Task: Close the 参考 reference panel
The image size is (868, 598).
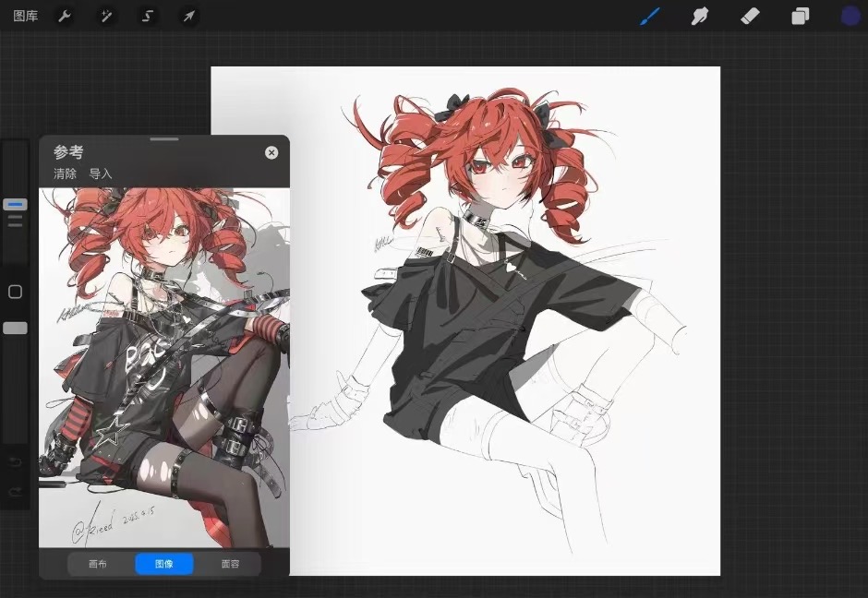Action: click(x=271, y=152)
